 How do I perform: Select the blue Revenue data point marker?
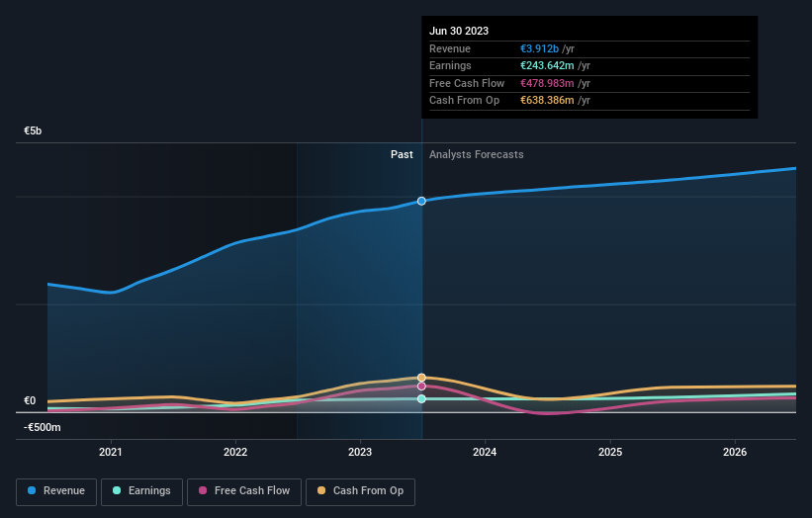point(421,201)
